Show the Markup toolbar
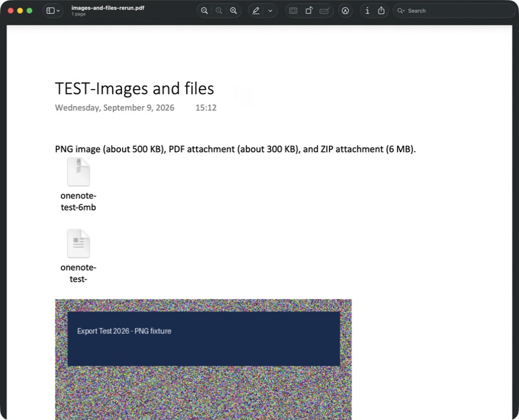The width and height of the screenshot is (519, 420). (x=345, y=11)
